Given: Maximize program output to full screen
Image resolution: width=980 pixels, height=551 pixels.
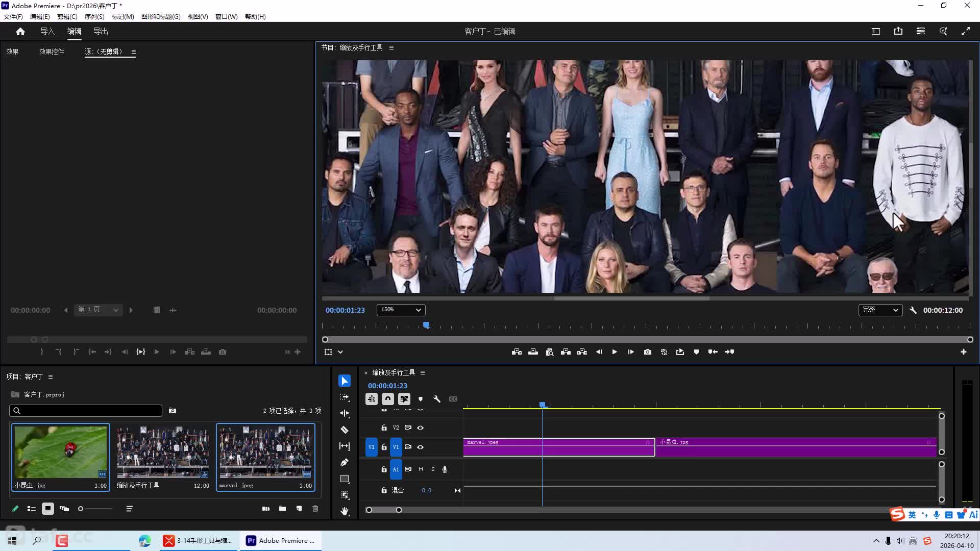Looking at the screenshot, I should pos(966,31).
